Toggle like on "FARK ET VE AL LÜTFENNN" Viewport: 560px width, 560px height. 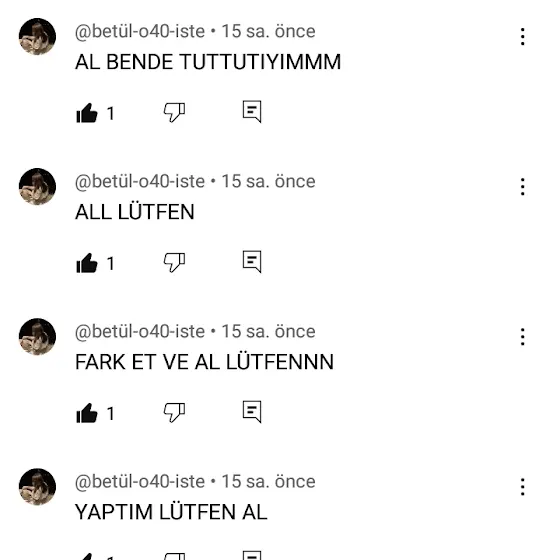87,413
